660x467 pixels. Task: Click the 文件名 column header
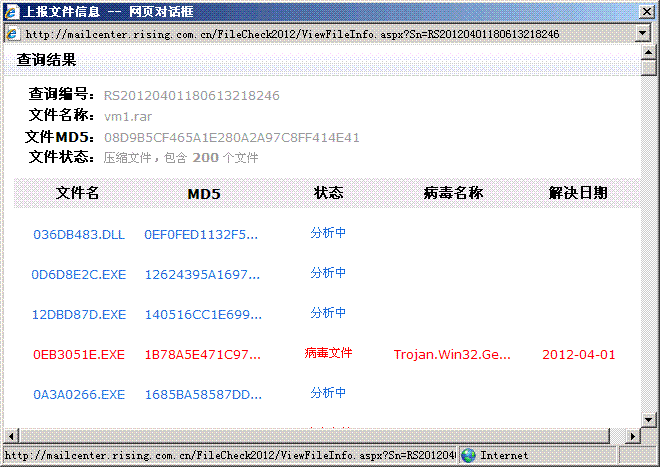pos(77,193)
